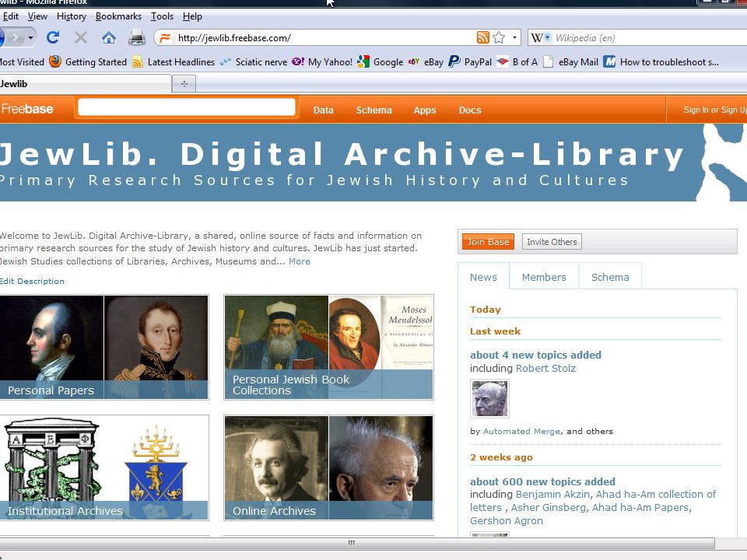Select the Jewlib browser tab
747x560 pixels.
click(x=85, y=84)
